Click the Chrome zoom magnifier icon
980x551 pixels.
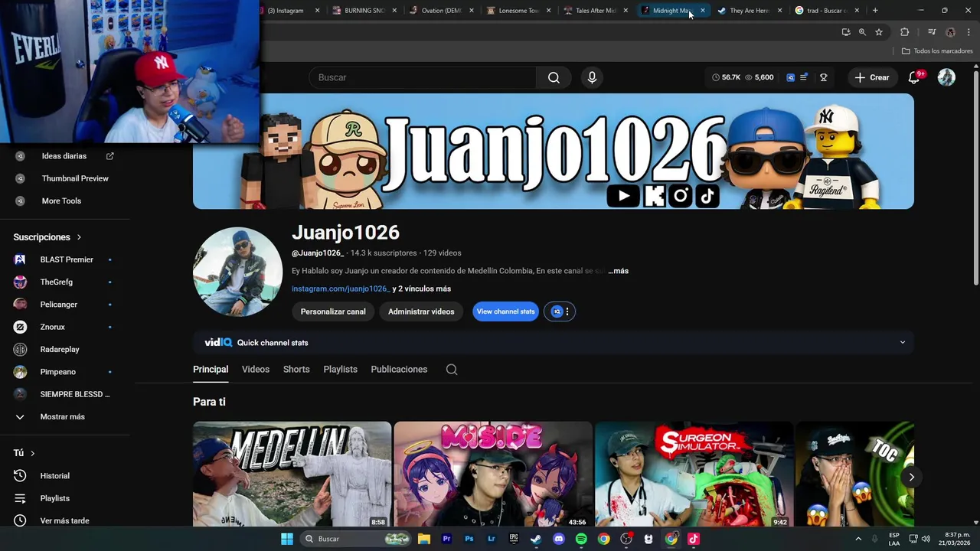(862, 32)
